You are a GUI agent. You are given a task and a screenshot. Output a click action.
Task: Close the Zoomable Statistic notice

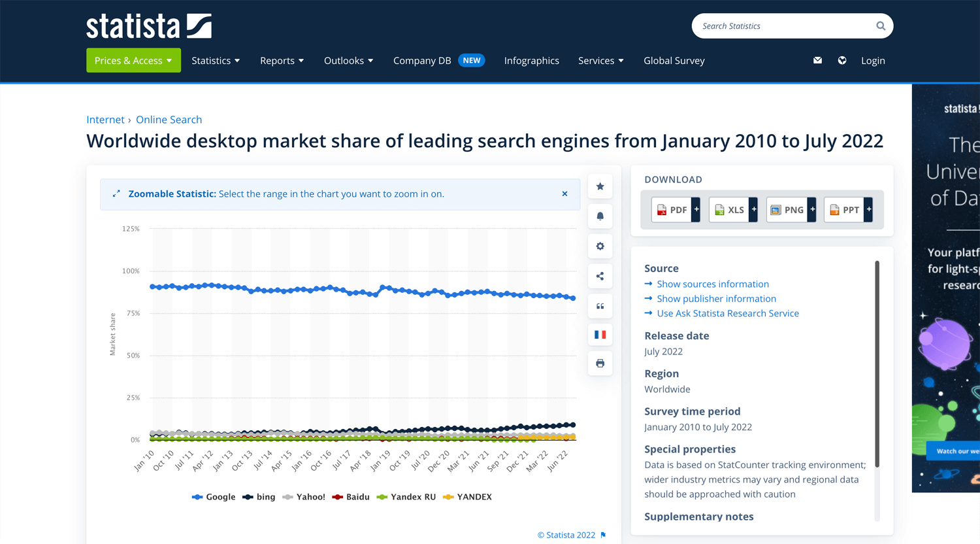(564, 194)
